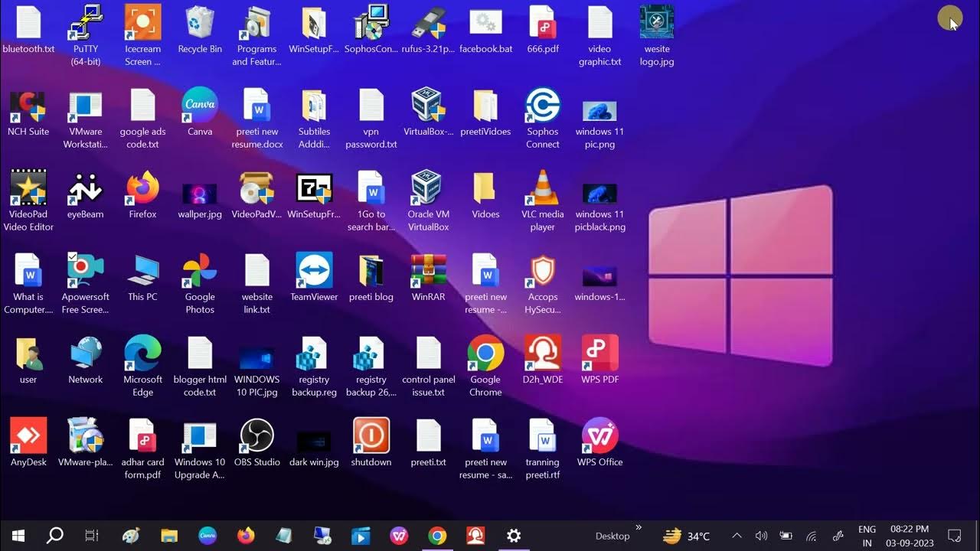Launch Canva from the desktop icon
Screen dimensions: 980x551
click(x=200, y=106)
